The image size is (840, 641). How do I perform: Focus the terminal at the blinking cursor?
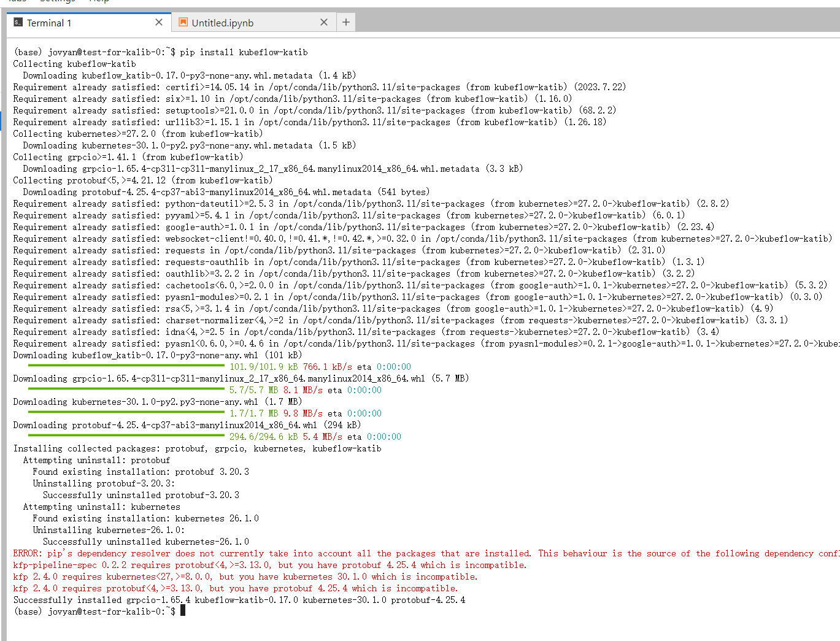pos(182,611)
